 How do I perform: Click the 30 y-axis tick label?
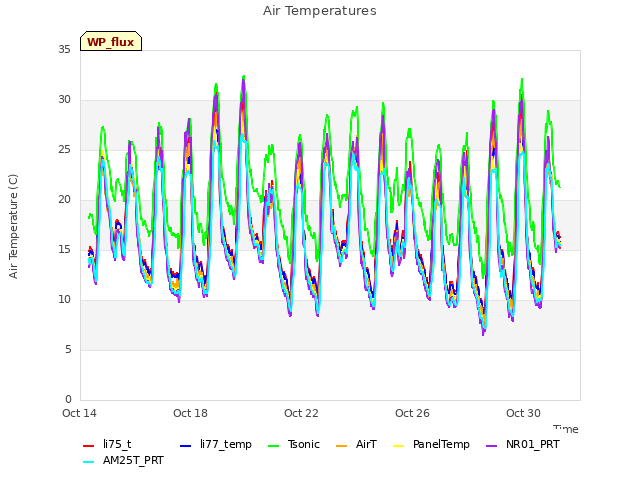point(64,99)
